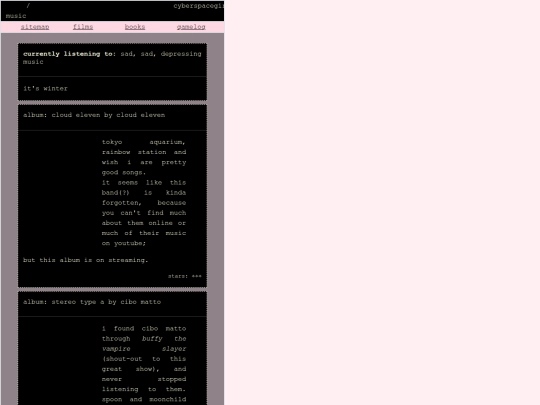Open the books page link
The image size is (540, 405).
pos(135,27)
